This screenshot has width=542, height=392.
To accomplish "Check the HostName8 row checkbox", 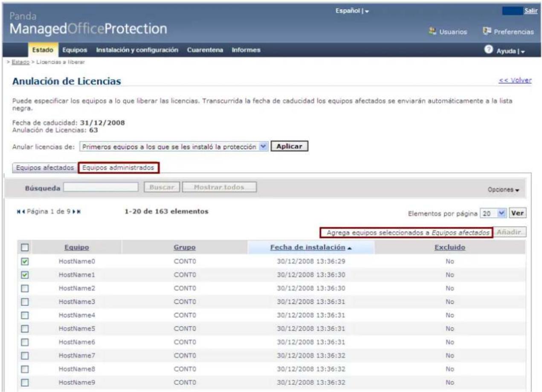I will click(x=25, y=369).
